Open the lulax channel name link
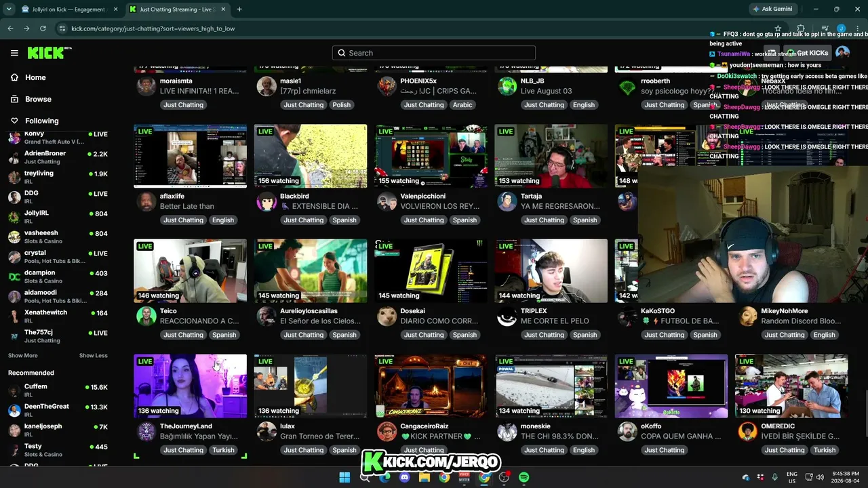Screen dimensions: 868x488 tap(288, 426)
